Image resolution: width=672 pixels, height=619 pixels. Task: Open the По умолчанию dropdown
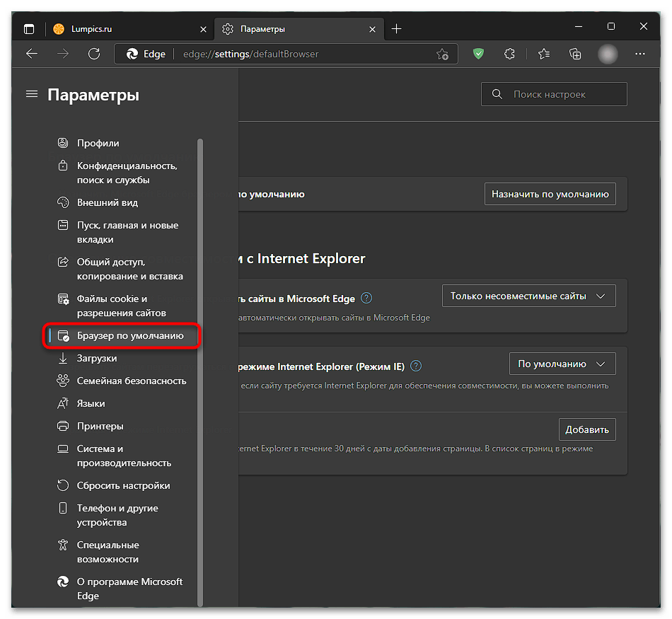tap(562, 364)
